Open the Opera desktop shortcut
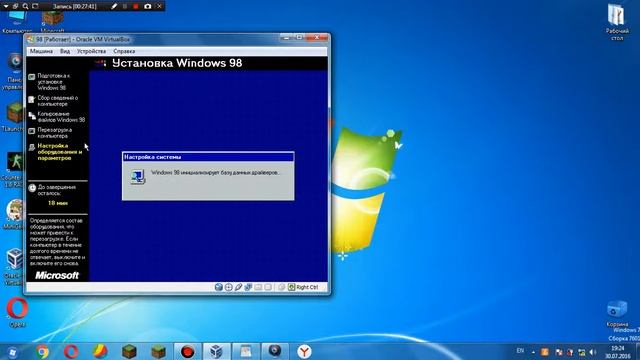 click(17, 312)
